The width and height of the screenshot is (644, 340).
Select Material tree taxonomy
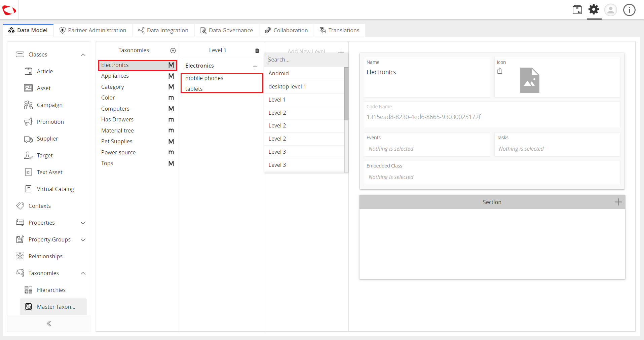138,130
